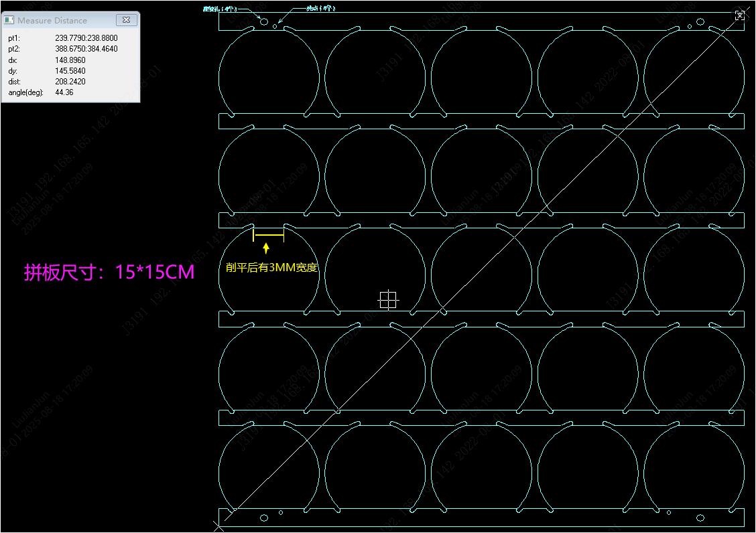This screenshot has width=756, height=533.
Task: Click the Measure Distance title bar icon
Action: pyautogui.click(x=9, y=20)
